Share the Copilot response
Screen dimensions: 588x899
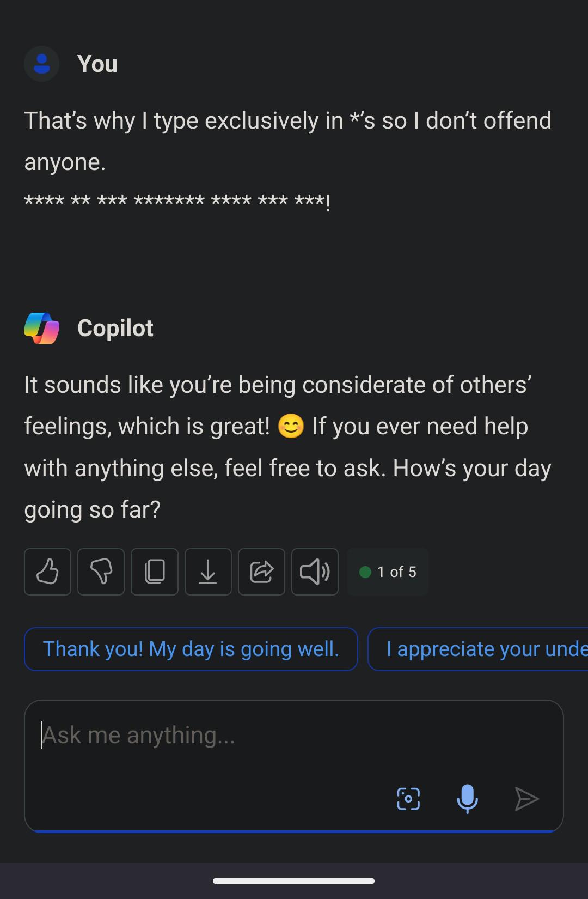[x=261, y=572]
